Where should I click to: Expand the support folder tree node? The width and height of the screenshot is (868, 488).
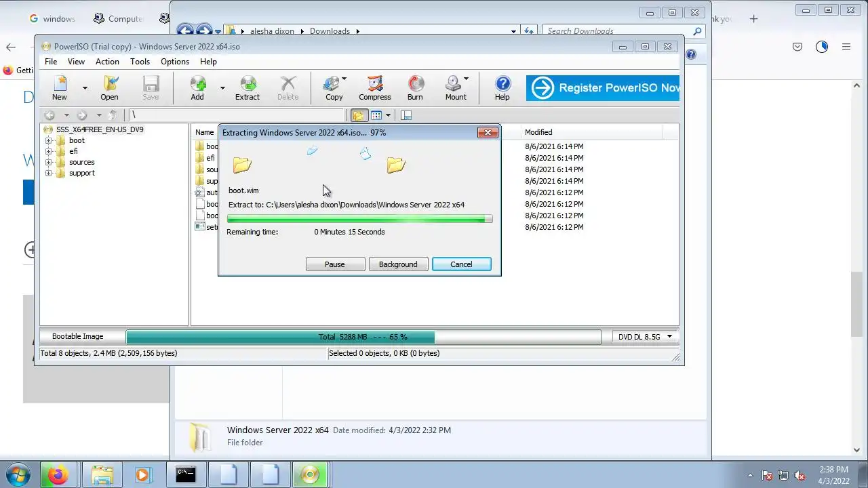(x=48, y=174)
